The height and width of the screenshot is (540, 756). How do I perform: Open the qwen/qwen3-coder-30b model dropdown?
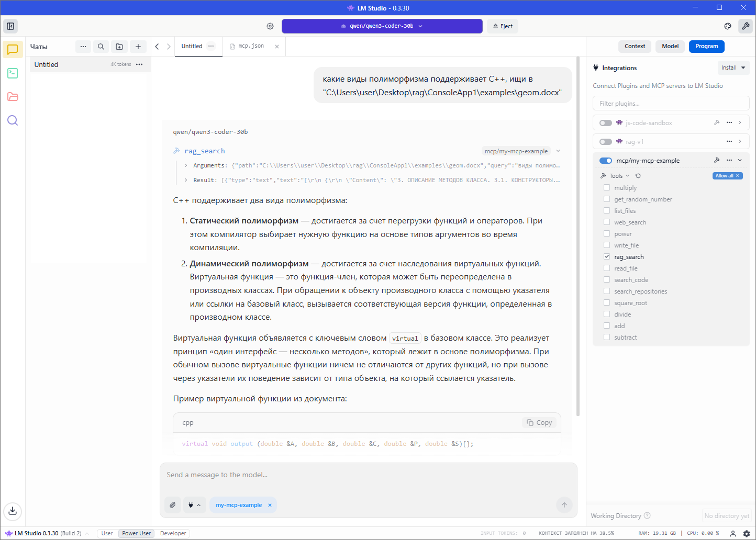pyautogui.click(x=382, y=26)
